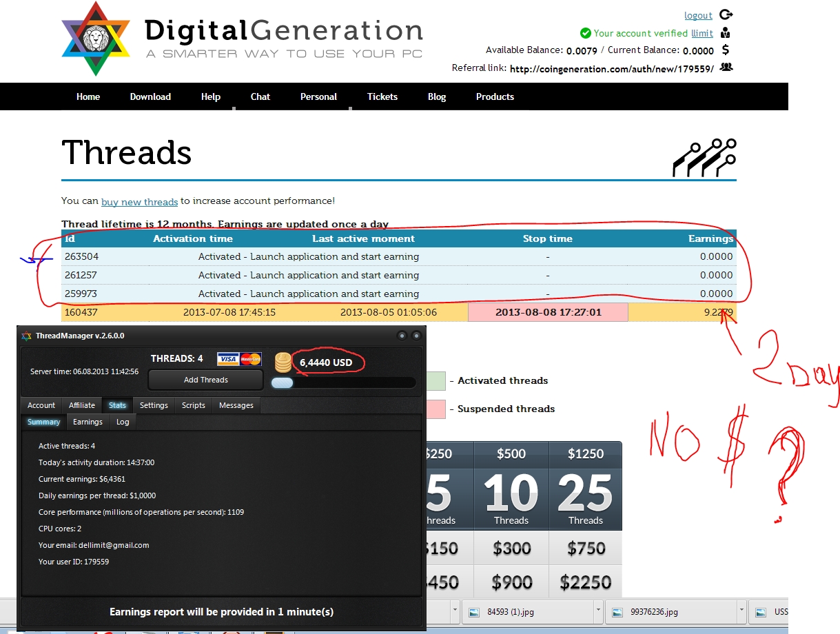Image resolution: width=840 pixels, height=634 pixels.
Task: Click the $750 price cell
Action: coord(585,548)
